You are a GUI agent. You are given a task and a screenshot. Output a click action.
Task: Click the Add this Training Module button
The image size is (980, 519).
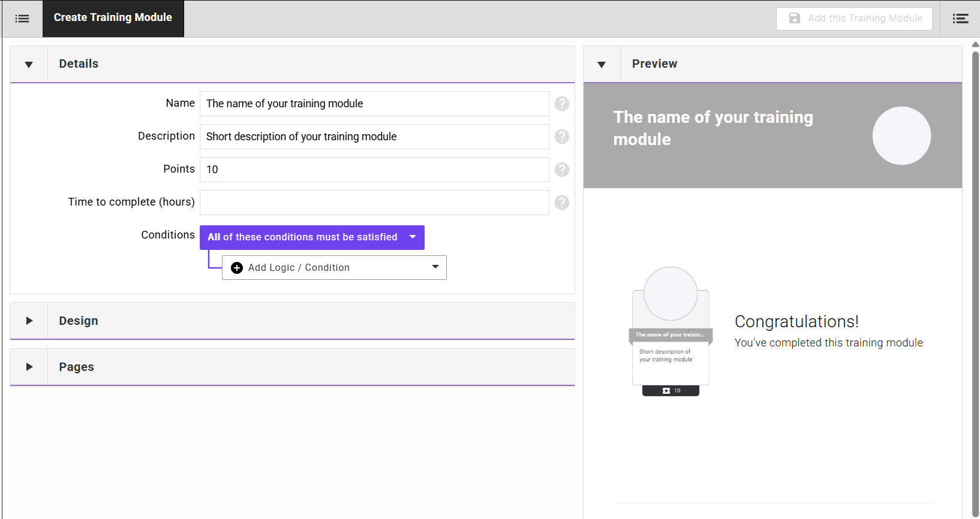(x=854, y=19)
